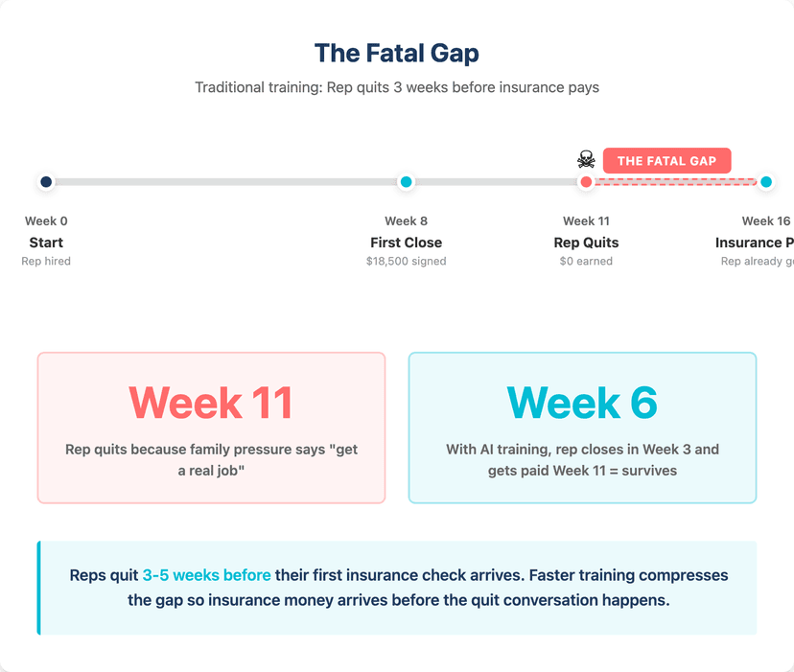Image resolution: width=794 pixels, height=672 pixels.
Task: Click the skull and crossbones icon
Action: (586, 159)
